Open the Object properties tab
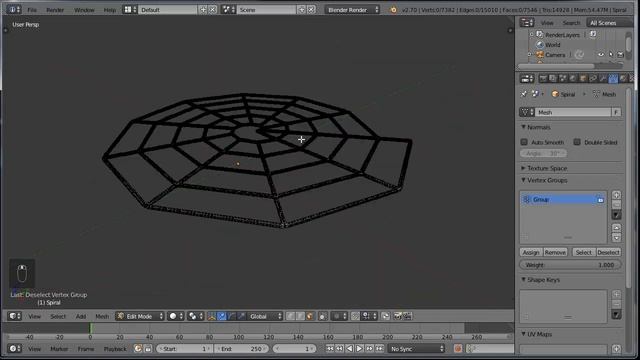 [583, 78]
